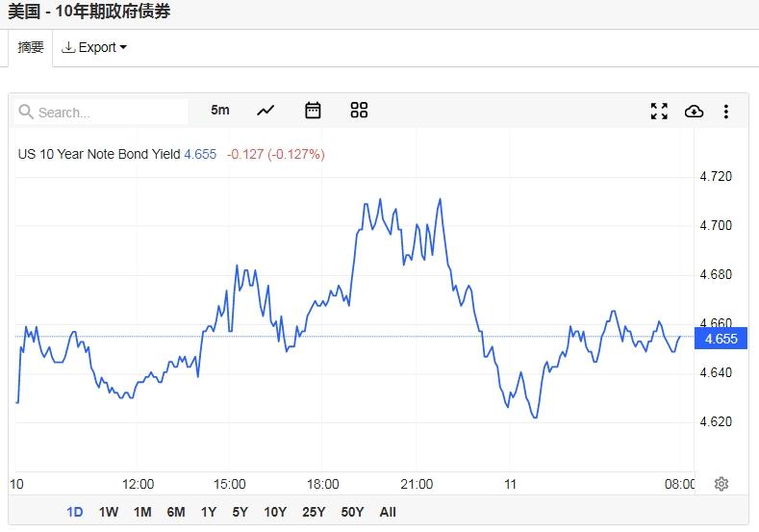Select the 1W time range
Screen dimensions: 759x532
point(109,512)
